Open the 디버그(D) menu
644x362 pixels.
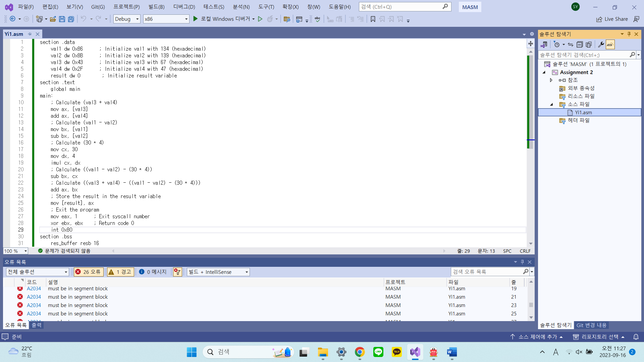click(x=183, y=6)
